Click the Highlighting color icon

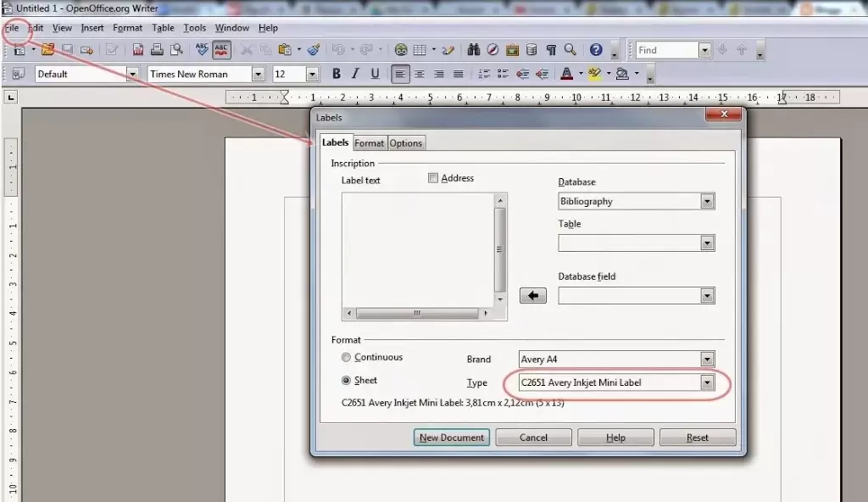(x=594, y=74)
